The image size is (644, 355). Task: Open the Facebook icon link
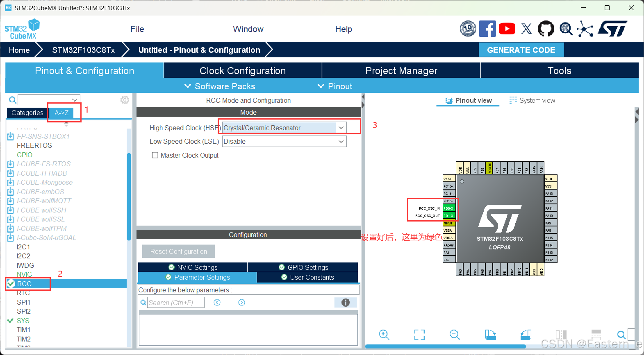click(x=487, y=29)
